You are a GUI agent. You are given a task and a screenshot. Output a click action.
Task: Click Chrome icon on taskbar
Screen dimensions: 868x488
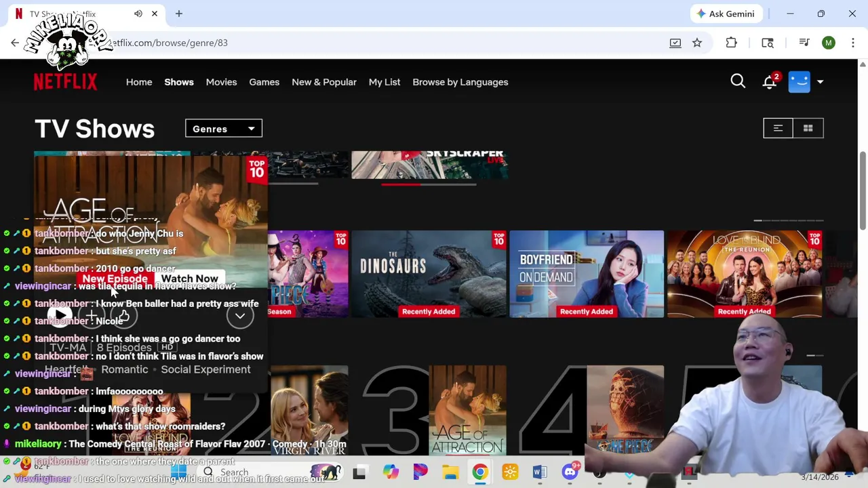[480, 472]
